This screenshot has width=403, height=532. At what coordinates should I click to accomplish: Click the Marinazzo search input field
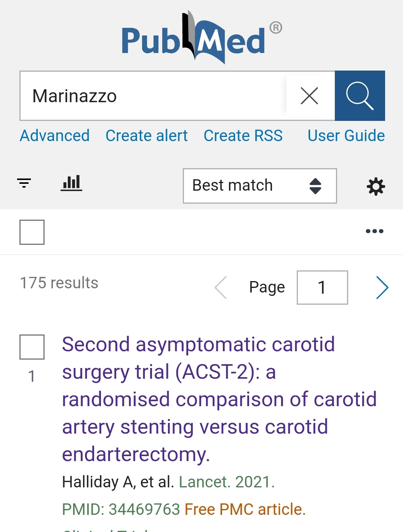coord(152,96)
